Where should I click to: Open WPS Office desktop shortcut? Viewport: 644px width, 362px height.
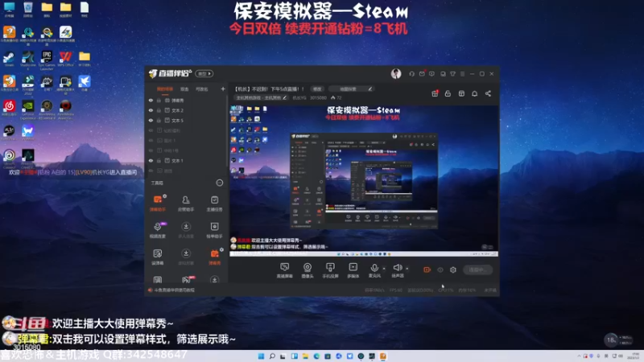65,59
